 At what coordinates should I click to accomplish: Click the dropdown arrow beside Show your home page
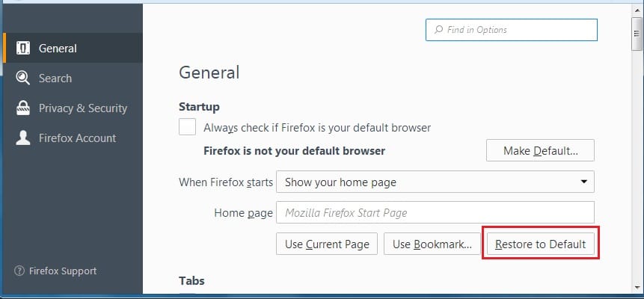[x=583, y=182]
